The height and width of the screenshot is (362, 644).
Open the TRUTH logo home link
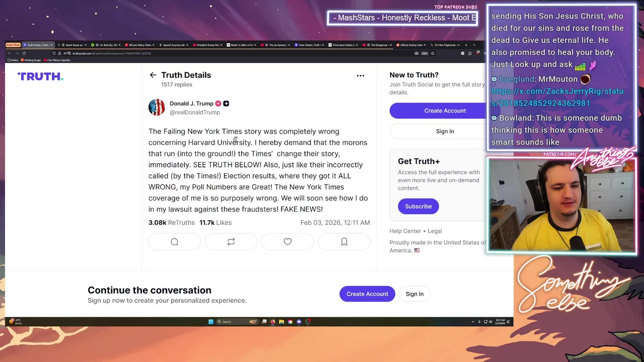pos(40,76)
